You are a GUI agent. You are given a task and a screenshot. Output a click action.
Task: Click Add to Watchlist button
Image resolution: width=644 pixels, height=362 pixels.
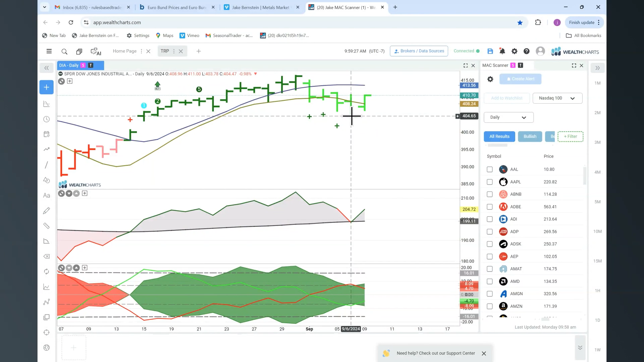pos(507,98)
